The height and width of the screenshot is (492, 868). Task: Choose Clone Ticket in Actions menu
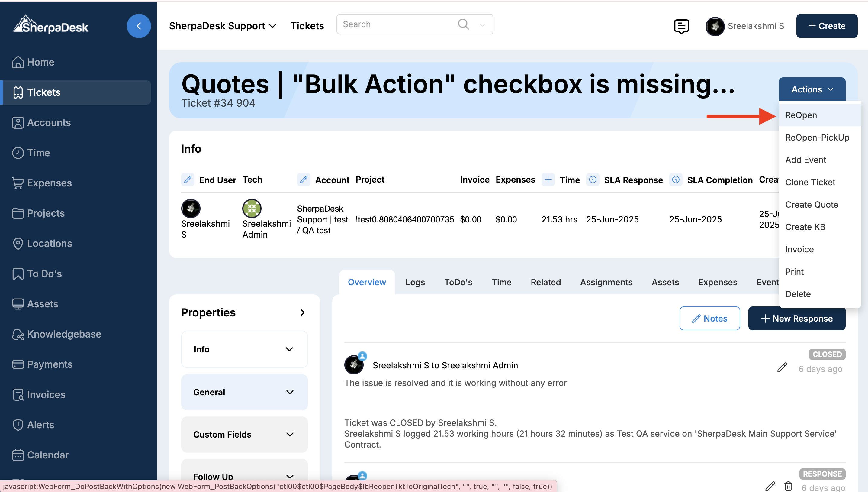pyautogui.click(x=810, y=182)
